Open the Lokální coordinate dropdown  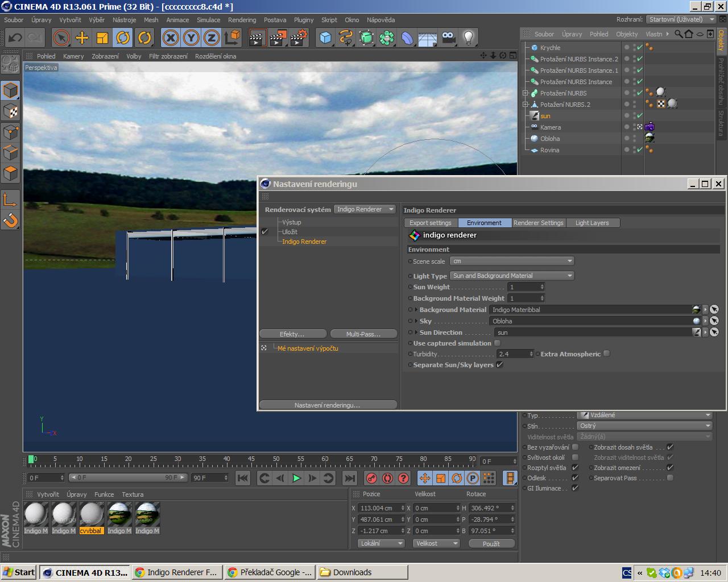pos(381,543)
